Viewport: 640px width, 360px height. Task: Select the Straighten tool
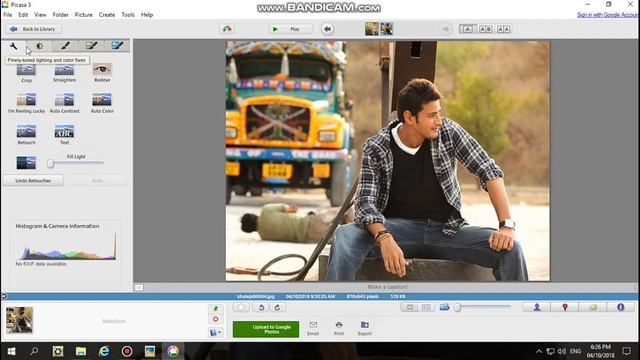[x=64, y=73]
